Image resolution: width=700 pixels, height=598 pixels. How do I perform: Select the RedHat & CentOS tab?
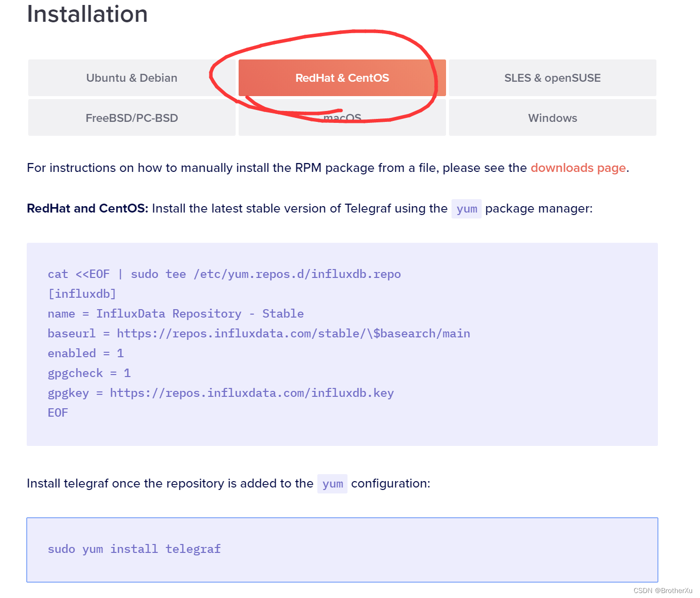tap(342, 78)
